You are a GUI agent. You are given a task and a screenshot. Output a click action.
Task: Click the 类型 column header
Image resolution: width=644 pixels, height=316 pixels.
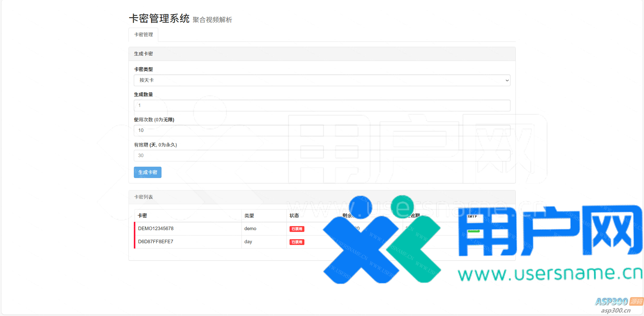click(249, 216)
